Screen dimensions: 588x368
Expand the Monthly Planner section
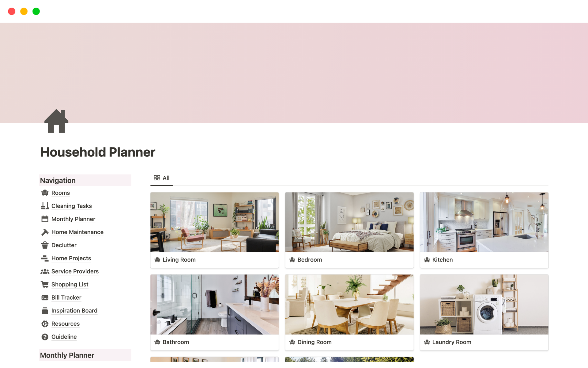(x=67, y=355)
